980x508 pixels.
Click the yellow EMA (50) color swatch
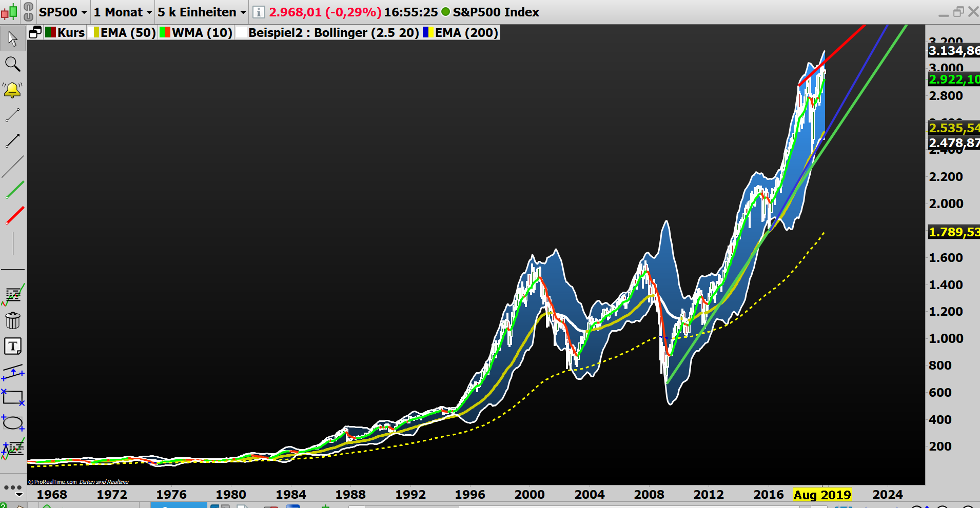tap(94, 32)
